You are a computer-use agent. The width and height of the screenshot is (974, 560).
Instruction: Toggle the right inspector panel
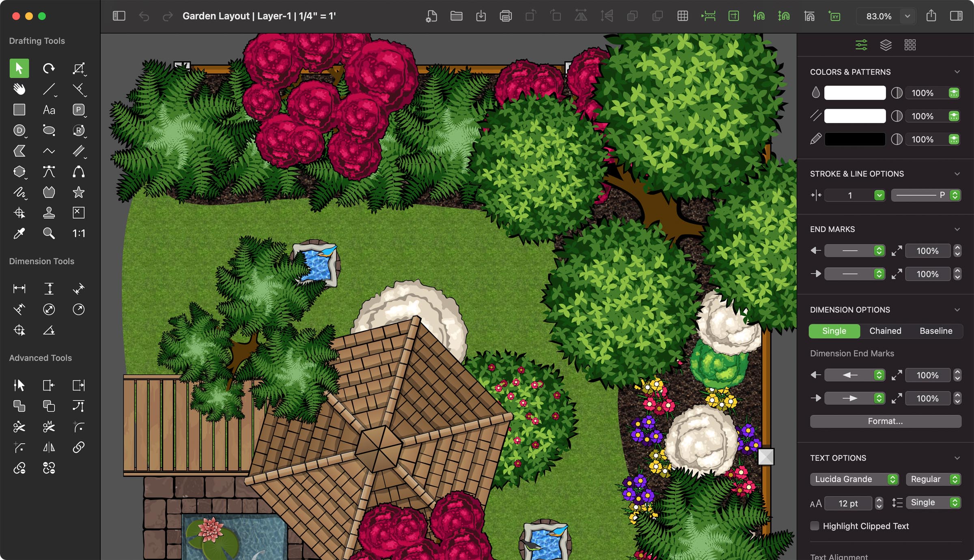[956, 16]
